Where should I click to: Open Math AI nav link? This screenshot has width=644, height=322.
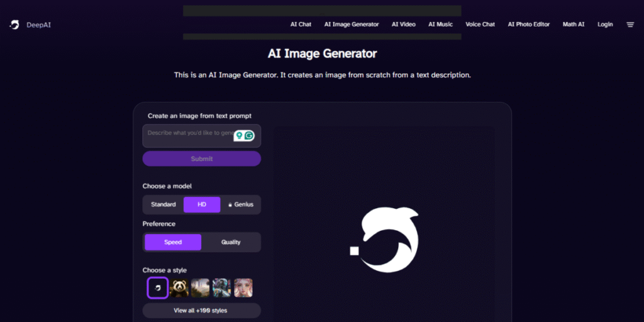(x=574, y=25)
